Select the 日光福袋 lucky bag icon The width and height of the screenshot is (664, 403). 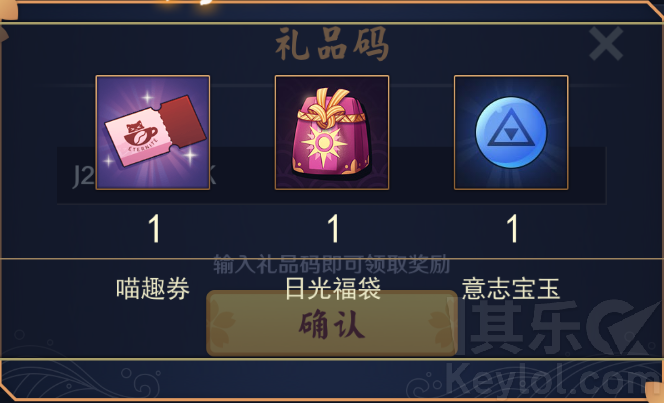tap(332, 132)
